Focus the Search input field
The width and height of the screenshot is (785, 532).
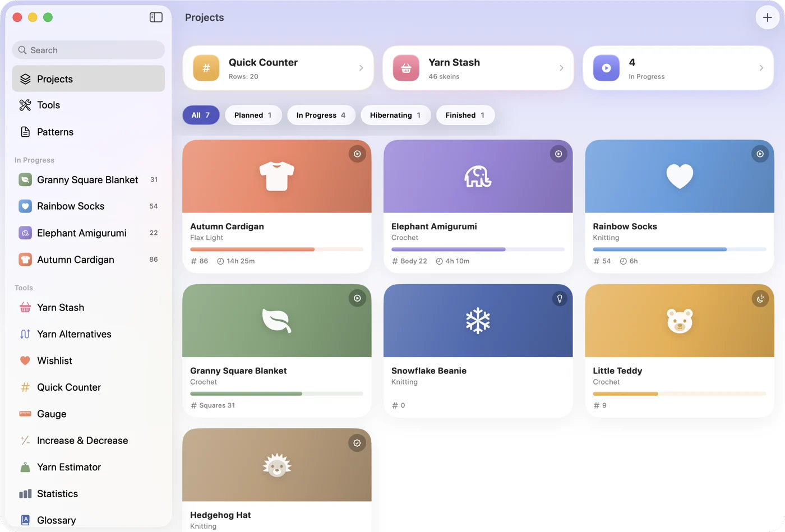tap(89, 50)
